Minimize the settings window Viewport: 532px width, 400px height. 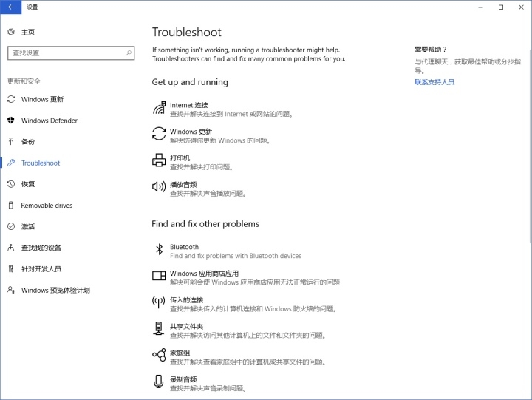pos(480,7)
